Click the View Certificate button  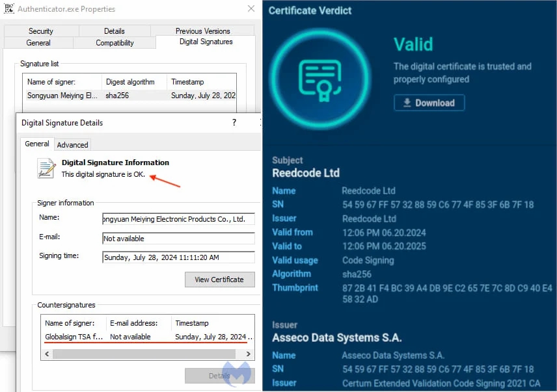(219, 280)
